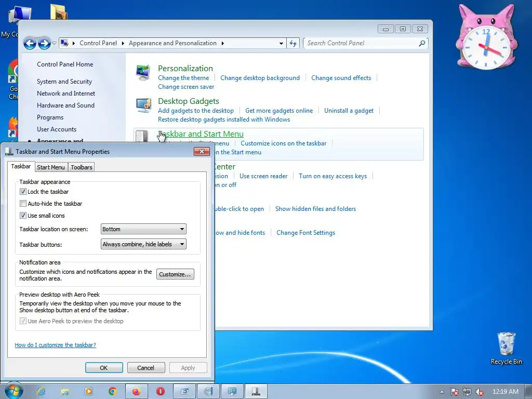
Task: Click Change desktop background
Action: click(x=260, y=78)
